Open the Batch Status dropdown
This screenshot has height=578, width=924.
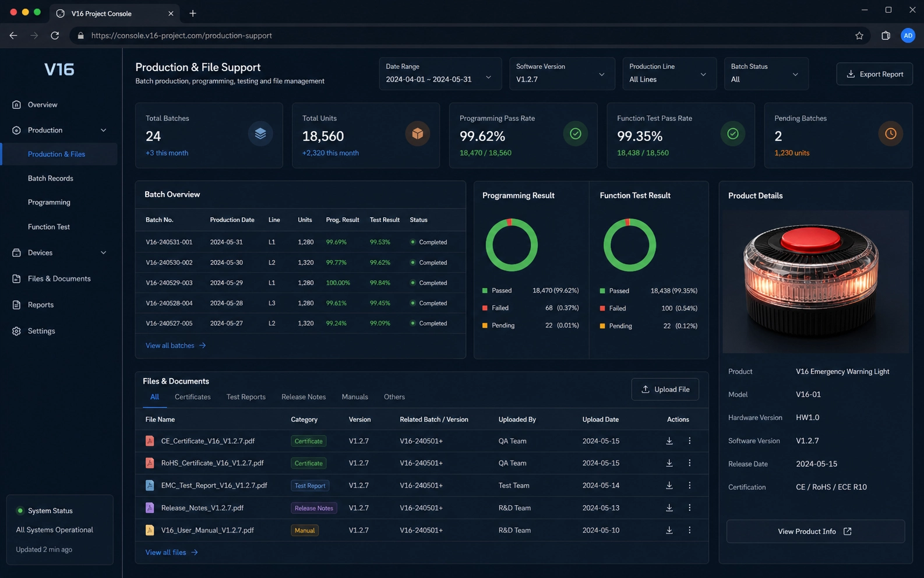tap(766, 74)
